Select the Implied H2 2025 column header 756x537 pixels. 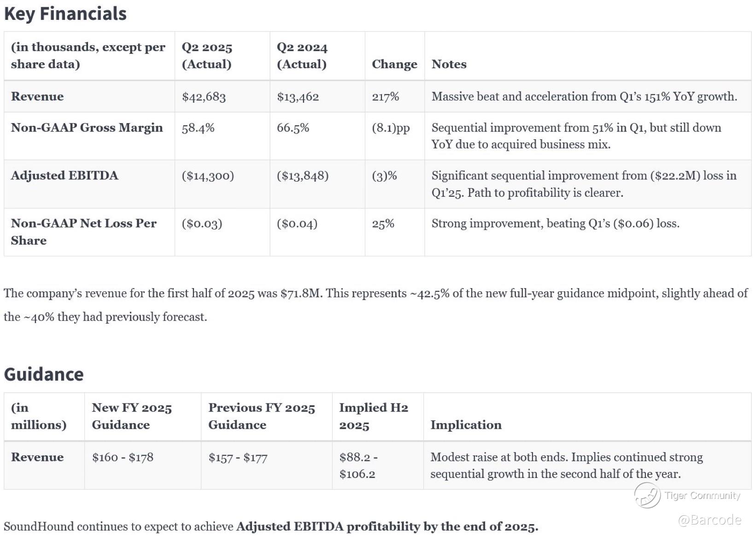[x=373, y=416]
